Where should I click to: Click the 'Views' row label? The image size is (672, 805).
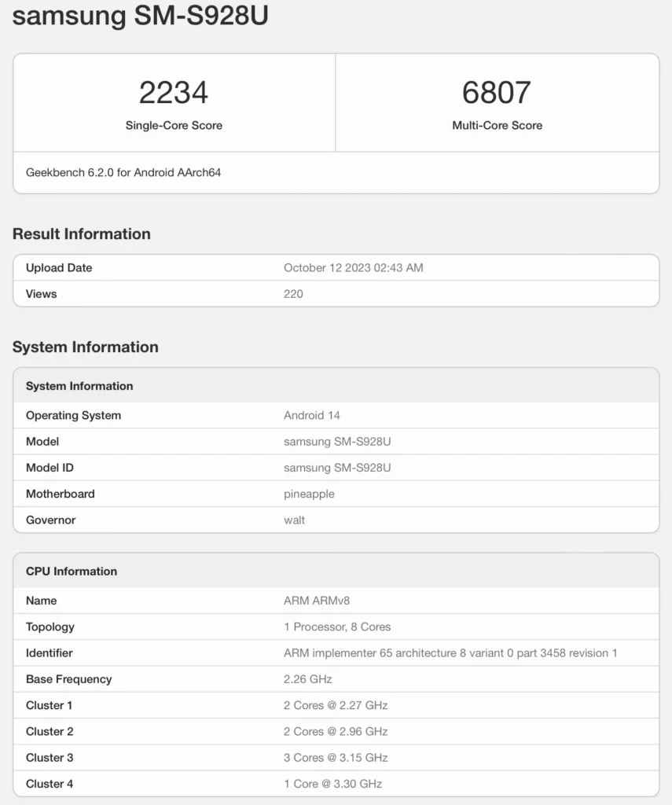[x=41, y=294]
